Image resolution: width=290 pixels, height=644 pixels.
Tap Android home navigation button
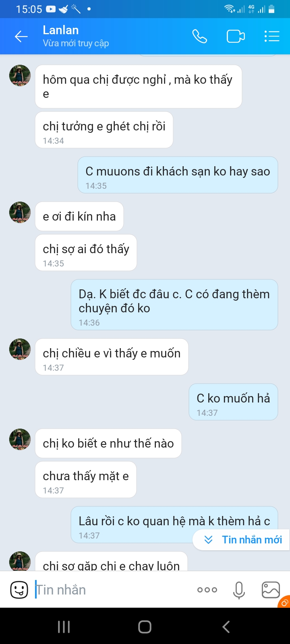pyautogui.click(x=145, y=627)
